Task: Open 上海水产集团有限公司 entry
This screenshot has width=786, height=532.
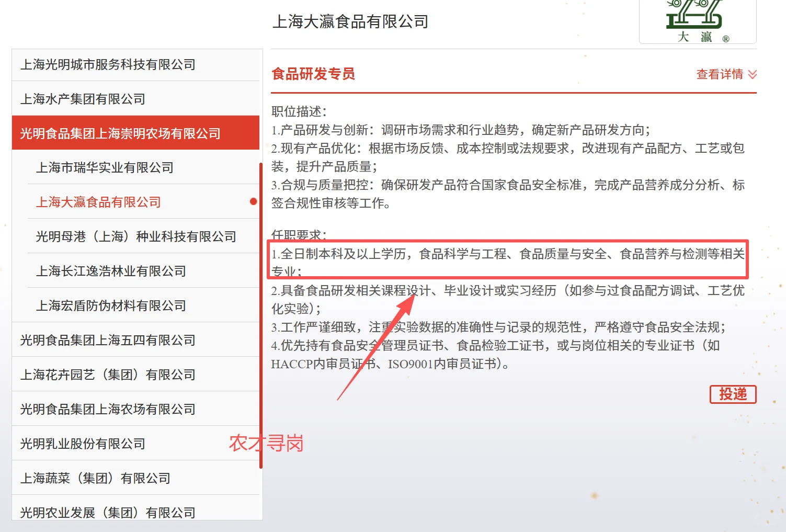Action: pyautogui.click(x=135, y=99)
